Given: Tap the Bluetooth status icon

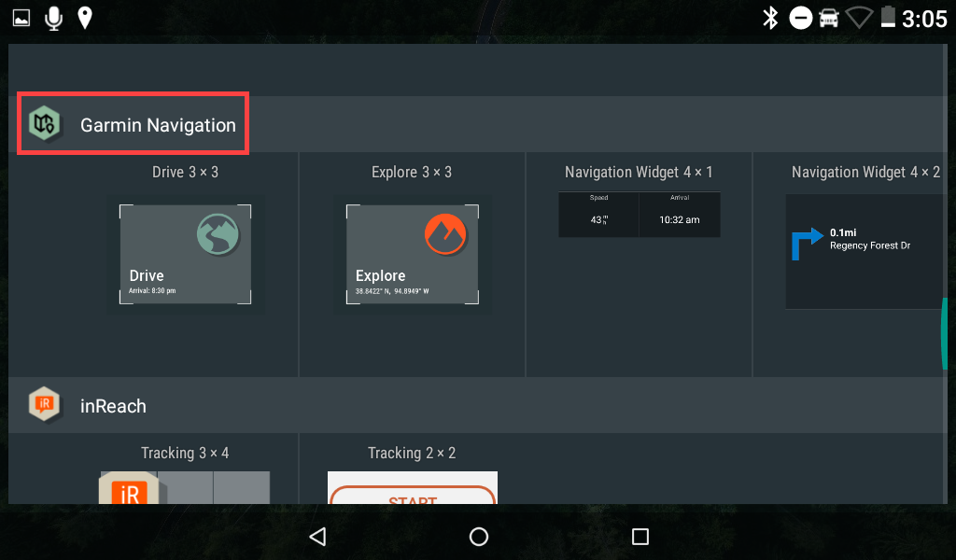Looking at the screenshot, I should coord(770,19).
